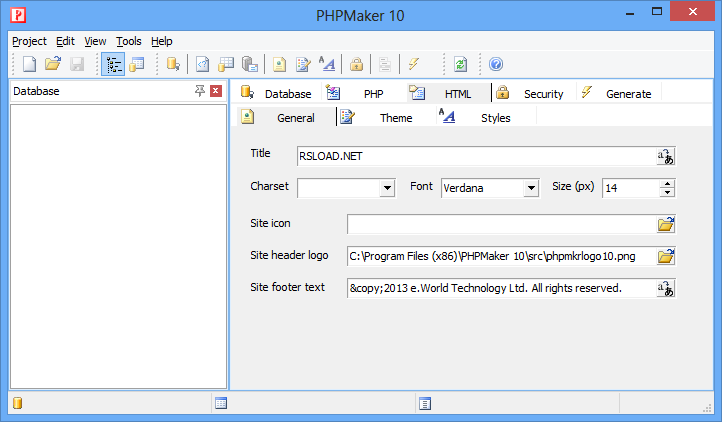Open the View menu

coord(95,41)
